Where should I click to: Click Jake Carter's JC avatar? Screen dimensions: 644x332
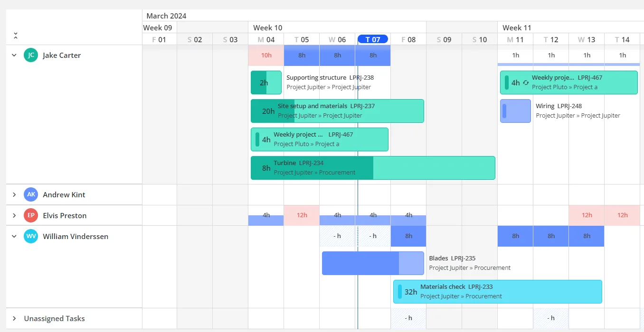point(31,55)
